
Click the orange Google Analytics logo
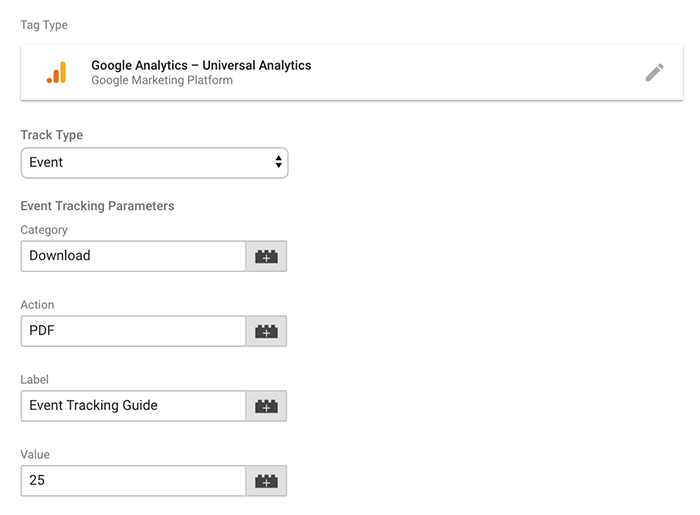pyautogui.click(x=56, y=72)
